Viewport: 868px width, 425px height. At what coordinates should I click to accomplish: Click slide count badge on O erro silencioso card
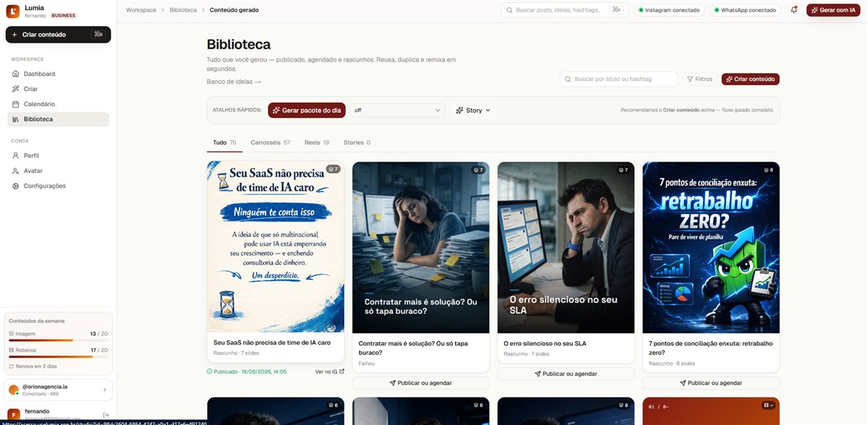[x=624, y=169]
